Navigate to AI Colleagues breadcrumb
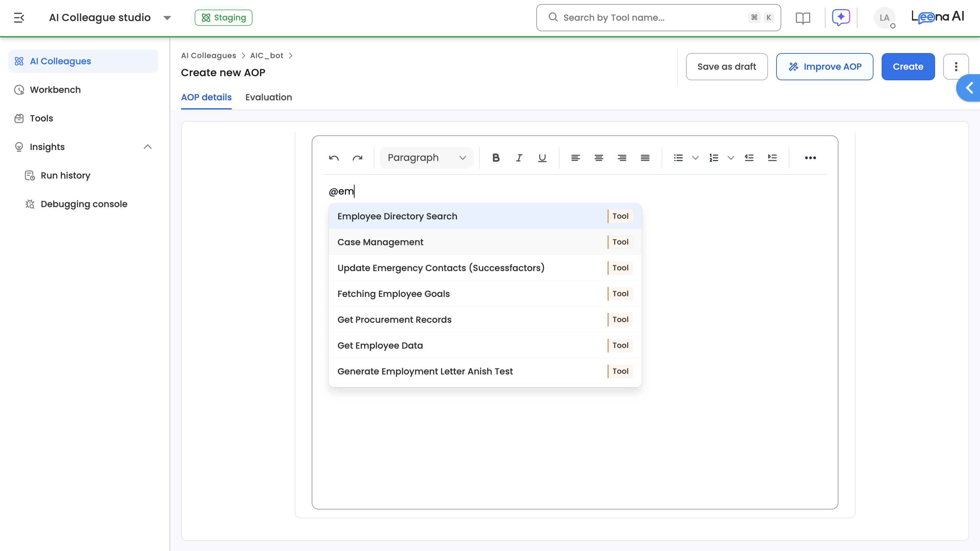 coord(209,55)
